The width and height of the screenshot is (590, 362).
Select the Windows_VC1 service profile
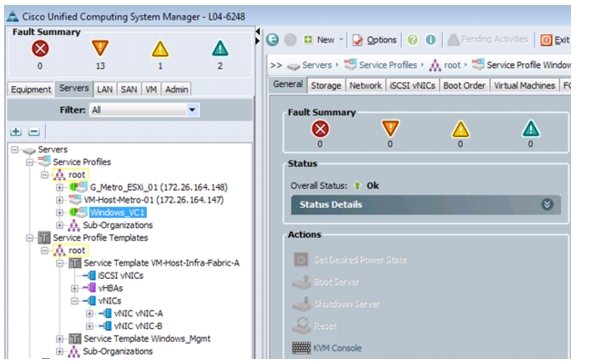118,213
